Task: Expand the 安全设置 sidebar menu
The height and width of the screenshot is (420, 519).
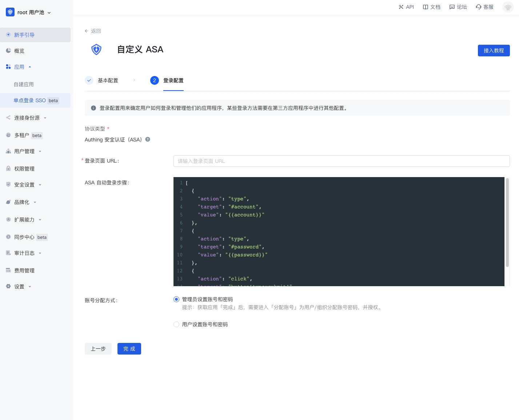Action: pos(24,185)
